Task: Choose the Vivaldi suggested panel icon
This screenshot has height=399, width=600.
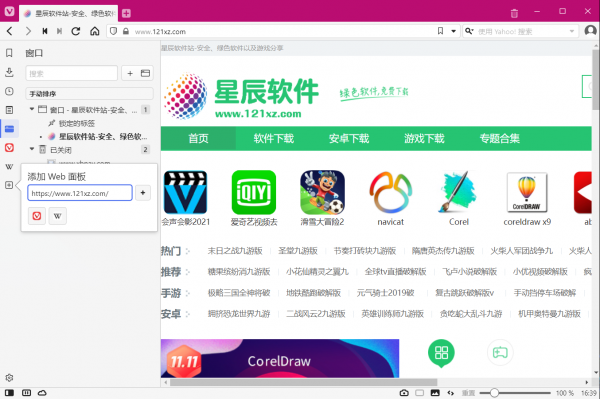Action: pos(37,216)
